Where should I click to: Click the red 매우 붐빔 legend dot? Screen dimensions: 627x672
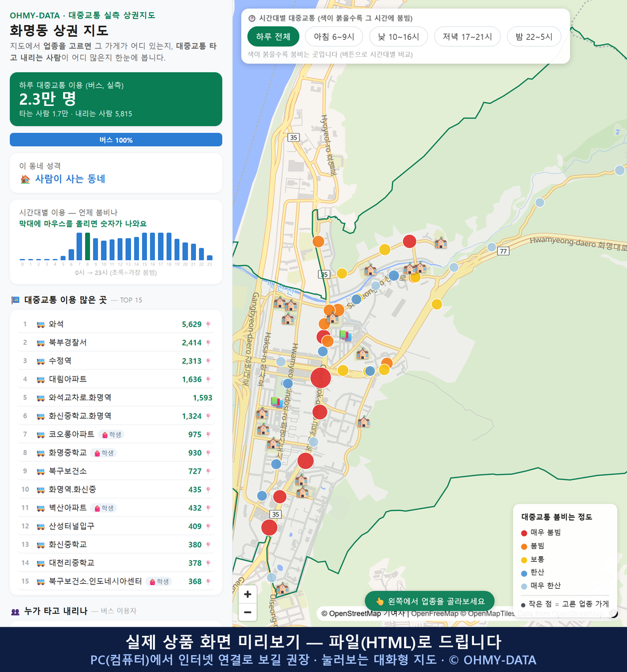pyautogui.click(x=524, y=533)
